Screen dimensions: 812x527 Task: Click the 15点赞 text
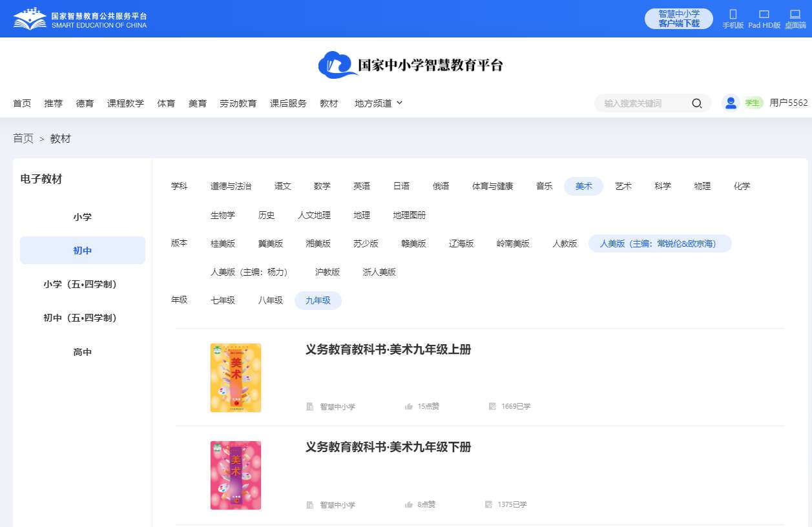[x=428, y=406]
